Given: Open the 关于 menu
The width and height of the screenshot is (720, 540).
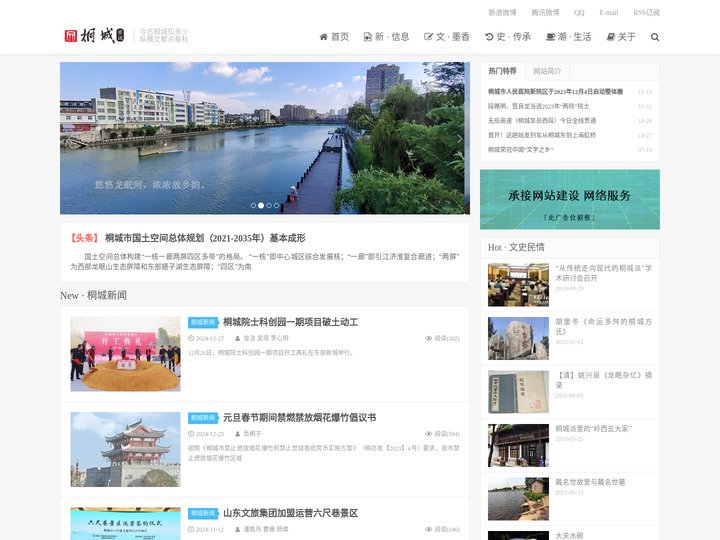Looking at the screenshot, I should point(621,37).
